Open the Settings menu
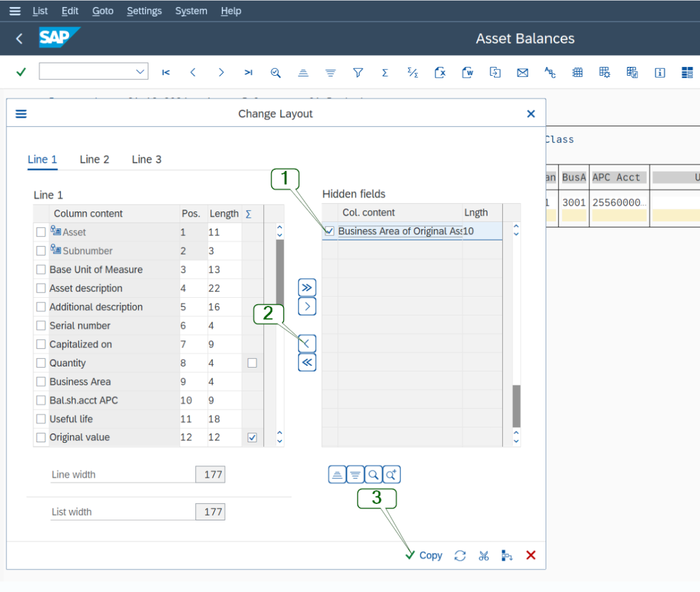 tap(144, 11)
